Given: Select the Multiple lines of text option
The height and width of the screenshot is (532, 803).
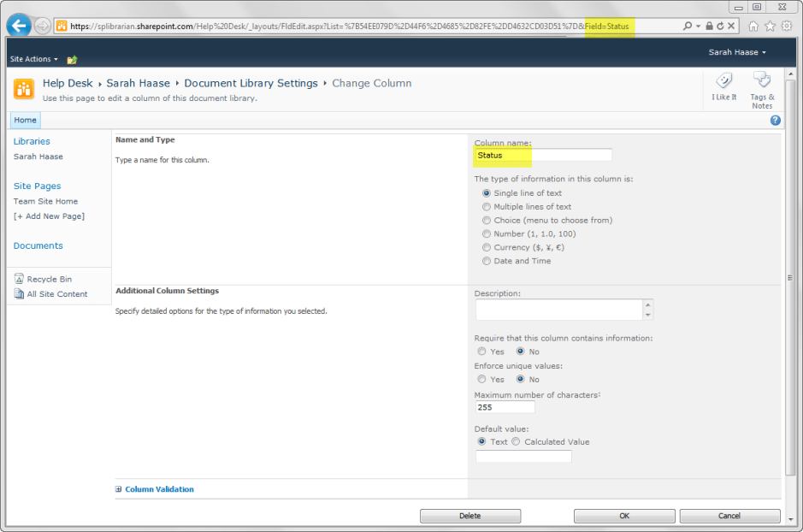Looking at the screenshot, I should tap(487, 207).
